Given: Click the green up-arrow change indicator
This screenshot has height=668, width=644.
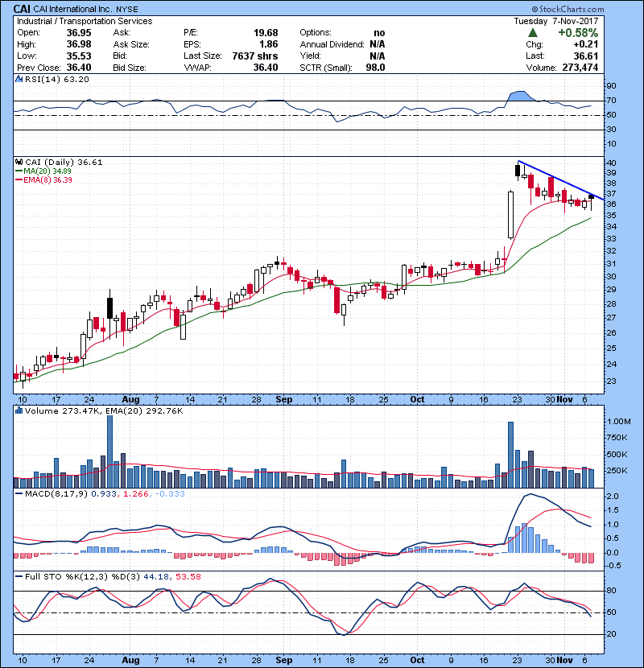Looking at the screenshot, I should tap(532, 33).
